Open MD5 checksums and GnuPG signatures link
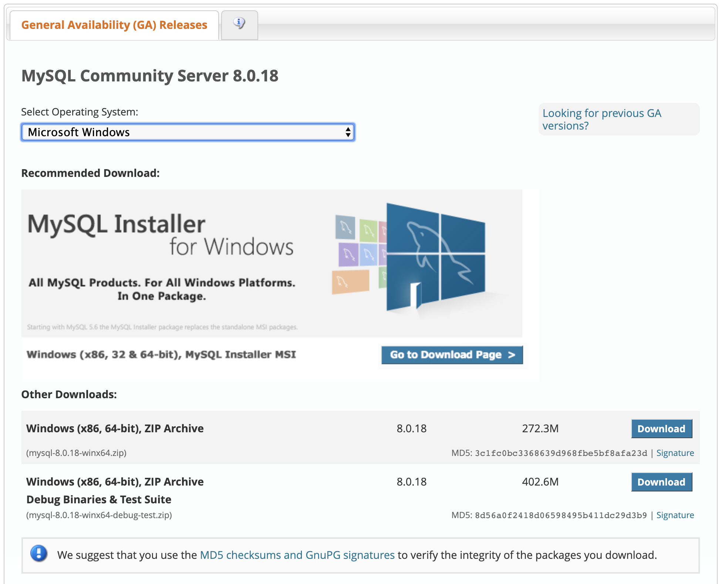 (297, 555)
